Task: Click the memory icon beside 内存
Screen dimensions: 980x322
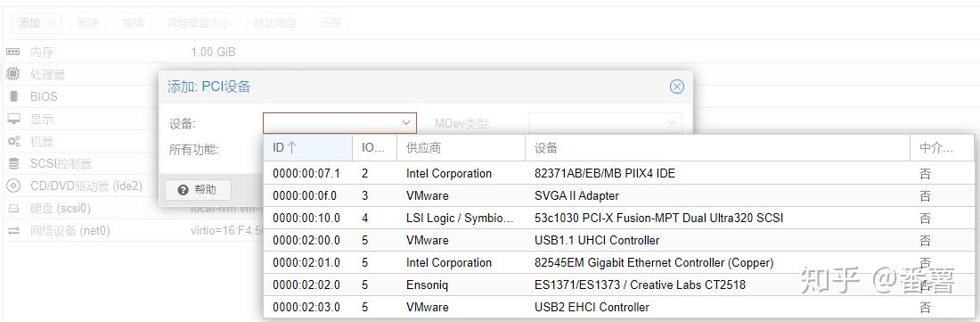Action: (x=13, y=52)
